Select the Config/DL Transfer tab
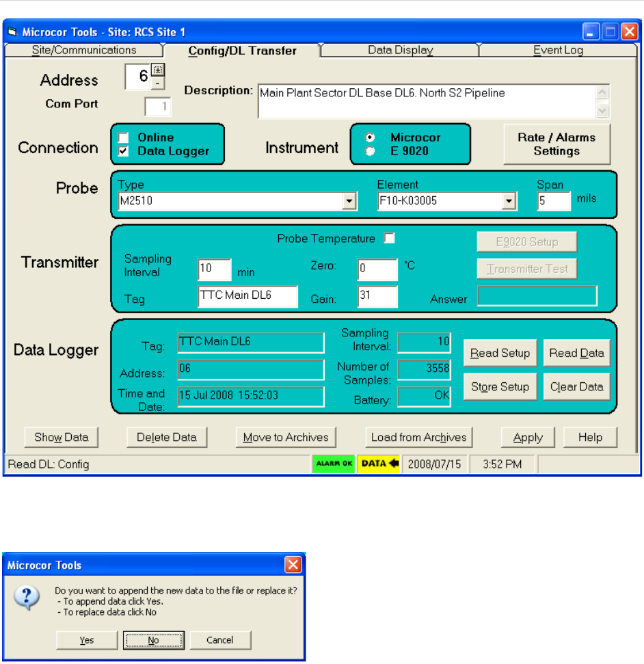This screenshot has width=644, height=664. (x=242, y=51)
